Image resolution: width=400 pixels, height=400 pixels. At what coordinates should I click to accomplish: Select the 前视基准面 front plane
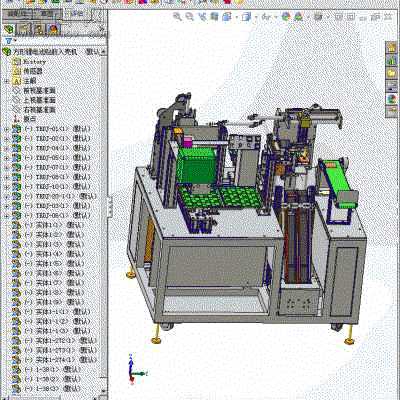click(34, 90)
